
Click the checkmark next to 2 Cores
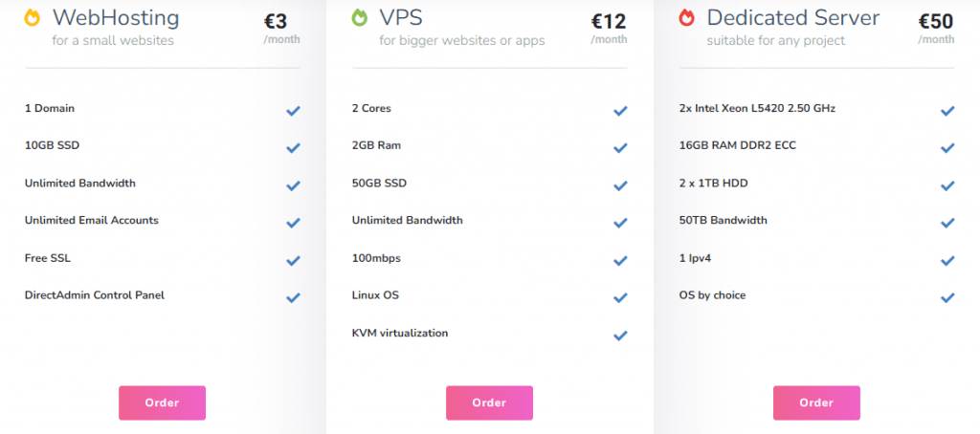pos(620,111)
